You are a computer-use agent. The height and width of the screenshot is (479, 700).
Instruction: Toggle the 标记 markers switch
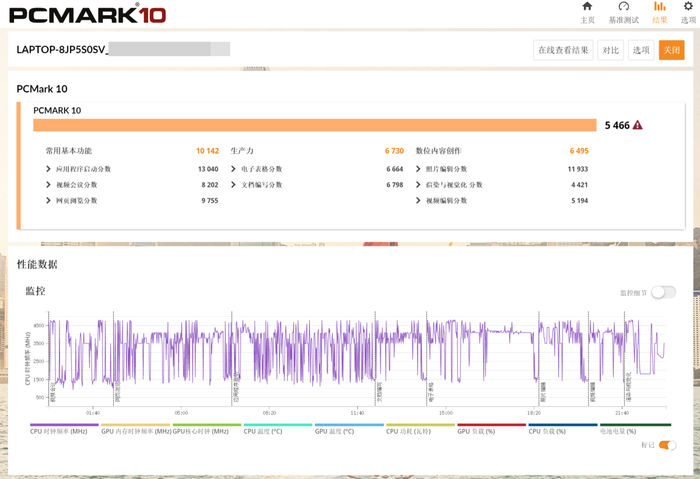tap(667, 445)
